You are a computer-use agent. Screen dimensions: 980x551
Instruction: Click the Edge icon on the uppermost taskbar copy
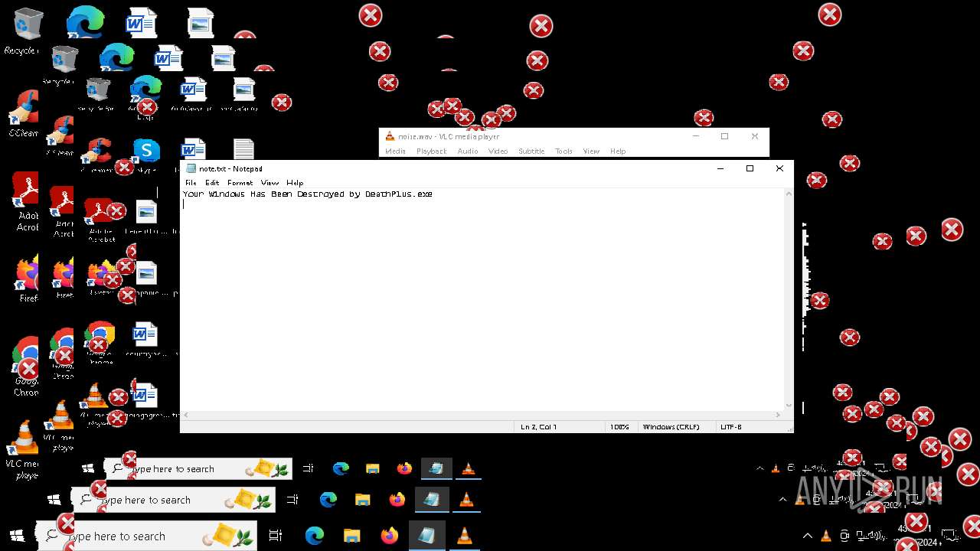[x=341, y=468]
